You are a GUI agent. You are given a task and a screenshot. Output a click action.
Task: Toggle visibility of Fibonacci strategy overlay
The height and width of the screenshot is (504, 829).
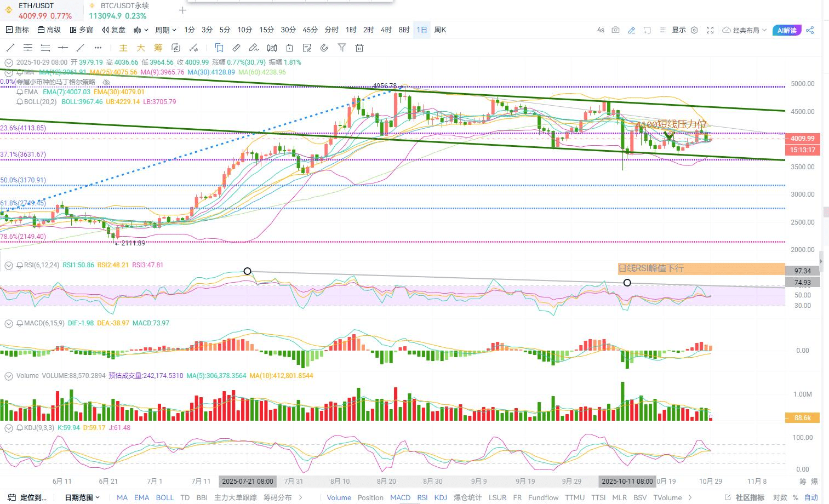click(107, 82)
